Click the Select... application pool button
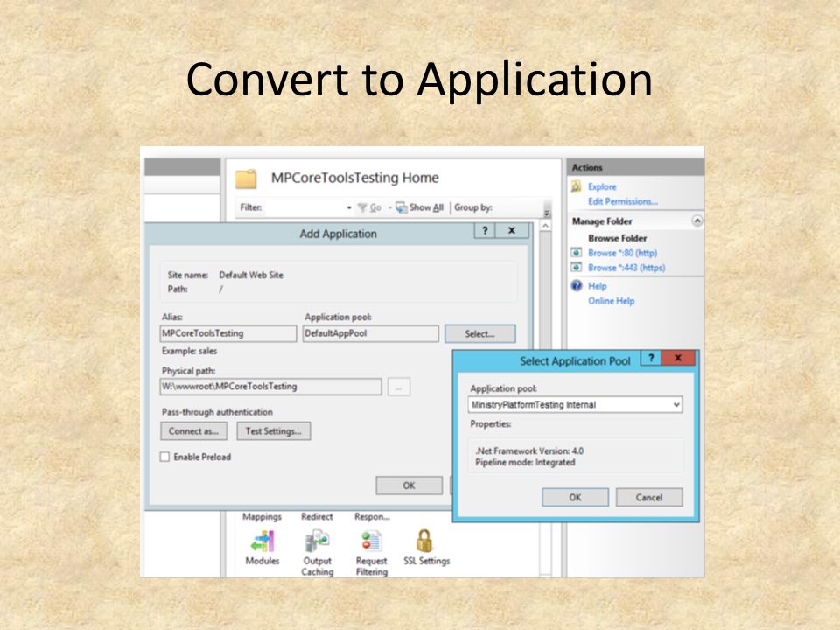840x630 pixels. pyautogui.click(x=480, y=333)
